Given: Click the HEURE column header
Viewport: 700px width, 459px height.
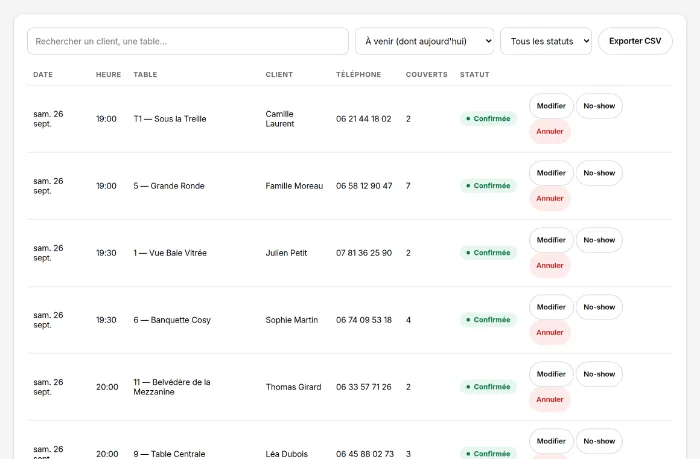Looking at the screenshot, I should point(108,75).
